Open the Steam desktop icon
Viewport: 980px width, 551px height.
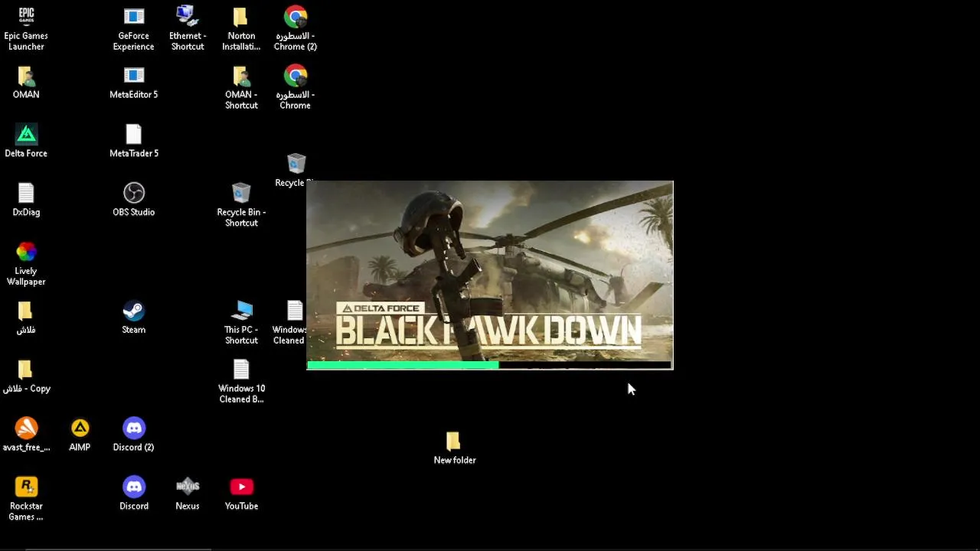[x=133, y=318]
